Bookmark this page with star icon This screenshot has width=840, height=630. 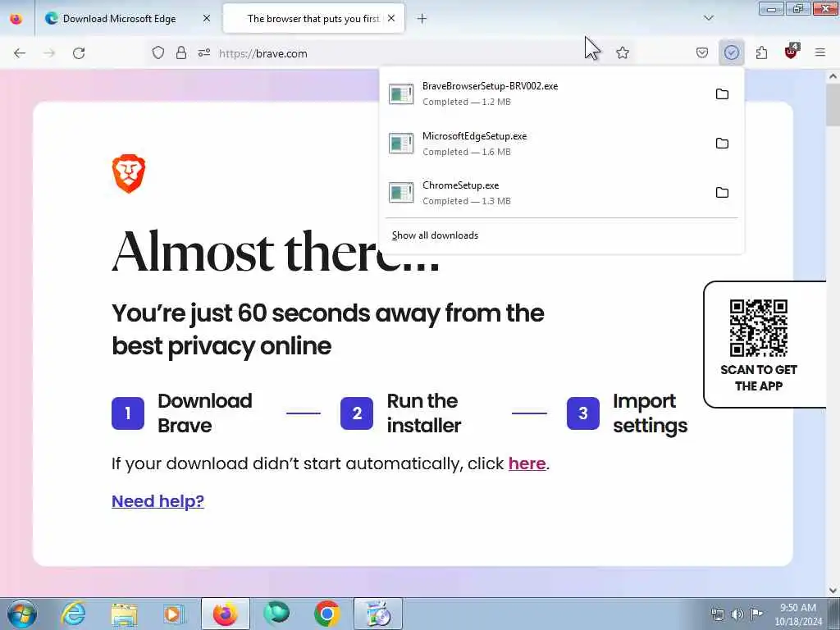point(623,53)
